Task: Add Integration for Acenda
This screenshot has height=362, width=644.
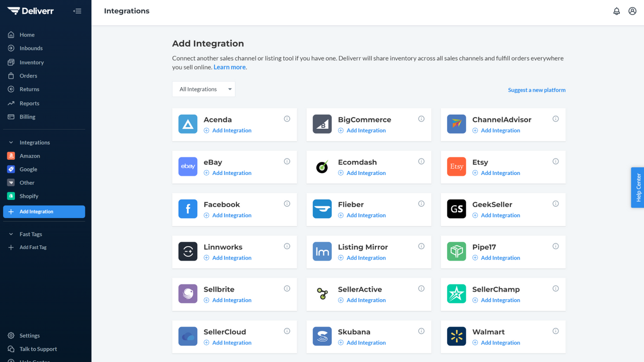Action: [227, 130]
